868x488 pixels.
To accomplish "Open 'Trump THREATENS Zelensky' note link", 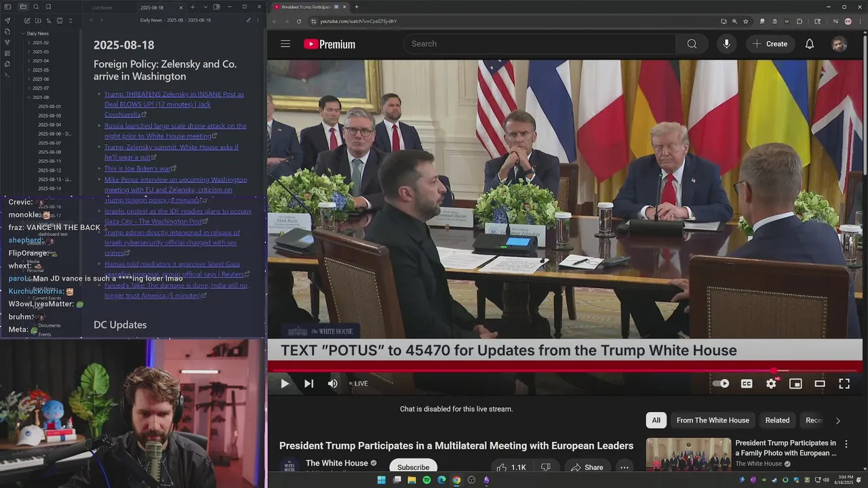I will point(174,104).
